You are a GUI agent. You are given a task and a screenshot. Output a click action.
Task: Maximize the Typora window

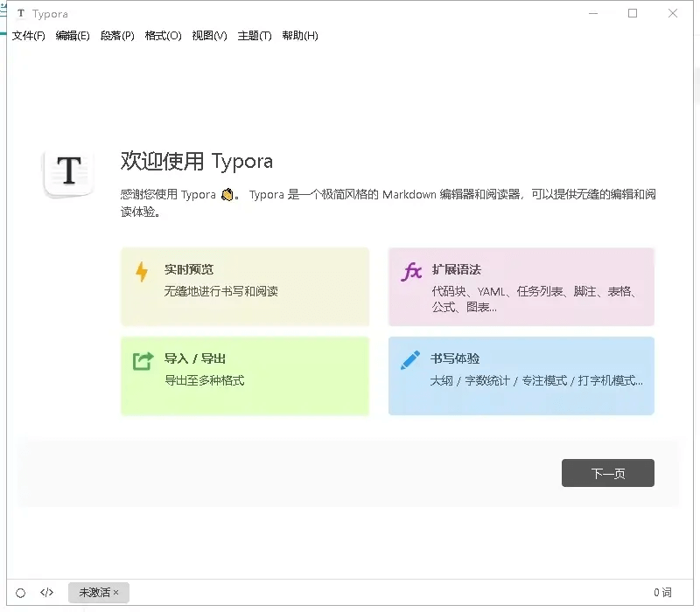pyautogui.click(x=633, y=13)
